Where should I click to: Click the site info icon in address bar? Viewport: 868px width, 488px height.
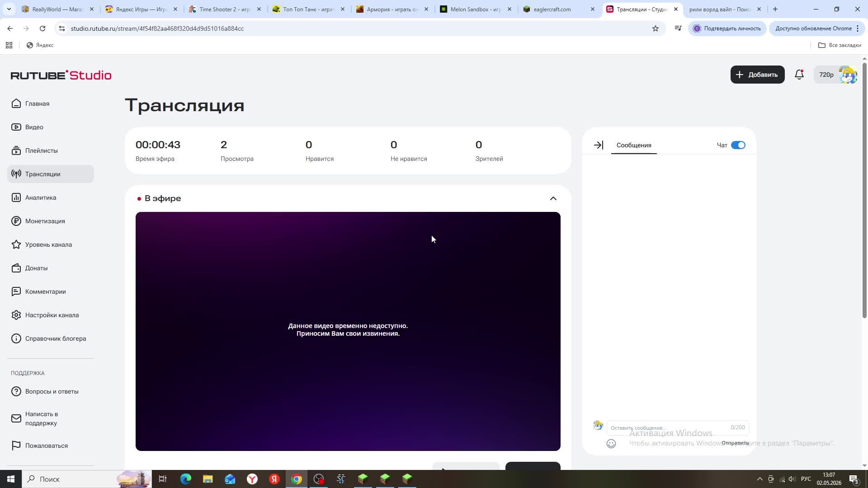[62, 28]
